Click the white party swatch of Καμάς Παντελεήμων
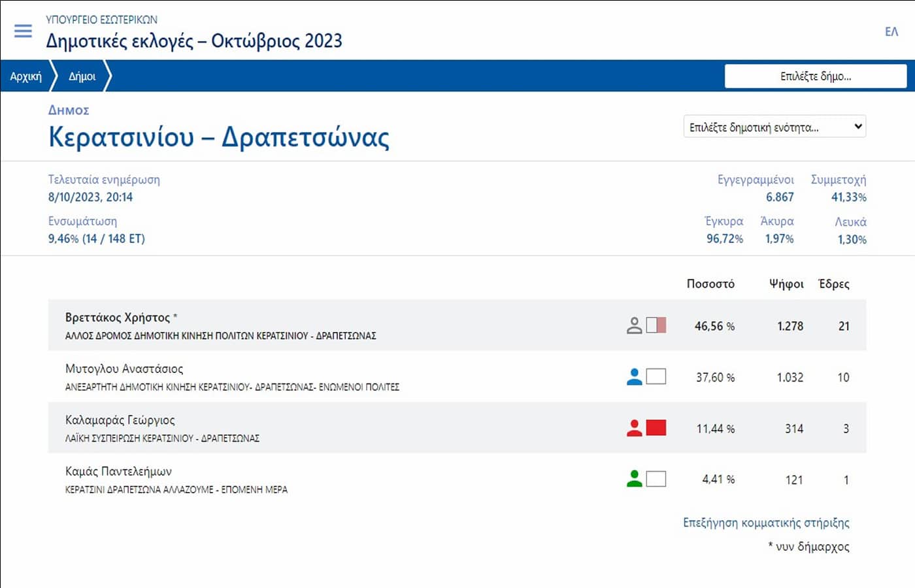915x588 pixels. point(656,479)
